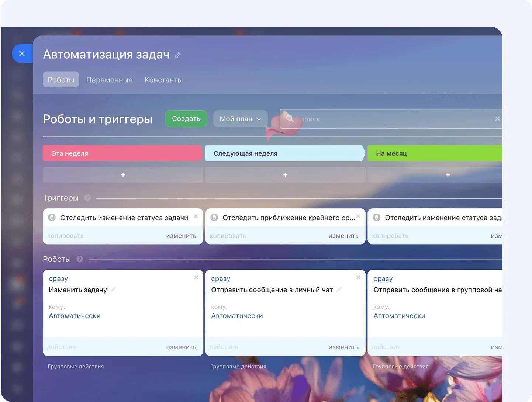Viewport: 532px width, 402px height.
Task: Open сразу delay on Изменить задачу robot
Action: click(58, 279)
